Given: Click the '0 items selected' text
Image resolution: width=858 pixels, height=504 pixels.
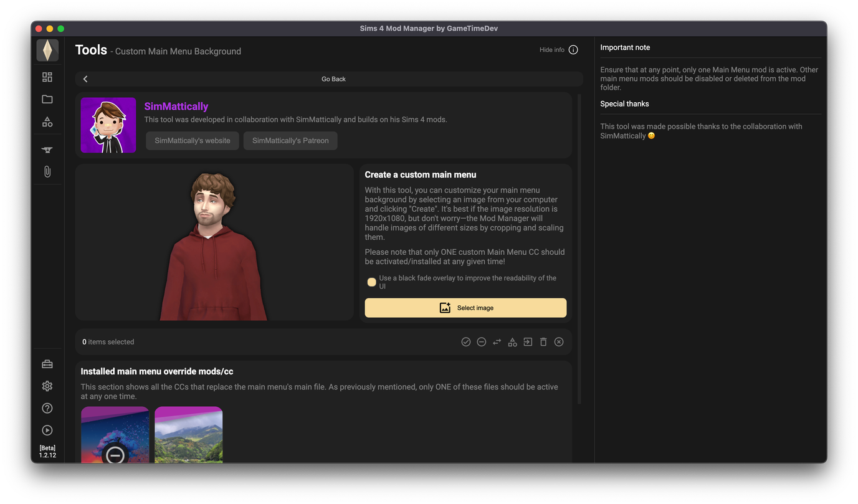Looking at the screenshot, I should click(108, 342).
